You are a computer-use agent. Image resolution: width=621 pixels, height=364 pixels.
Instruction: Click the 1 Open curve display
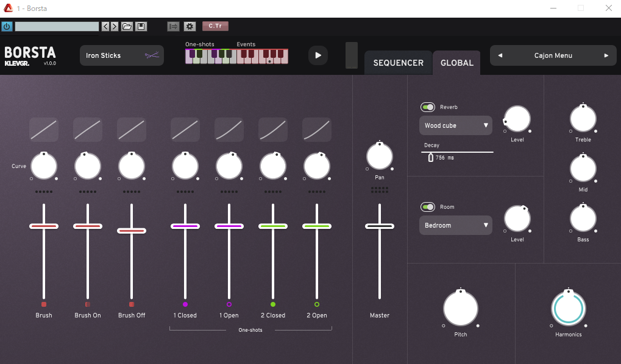229,130
